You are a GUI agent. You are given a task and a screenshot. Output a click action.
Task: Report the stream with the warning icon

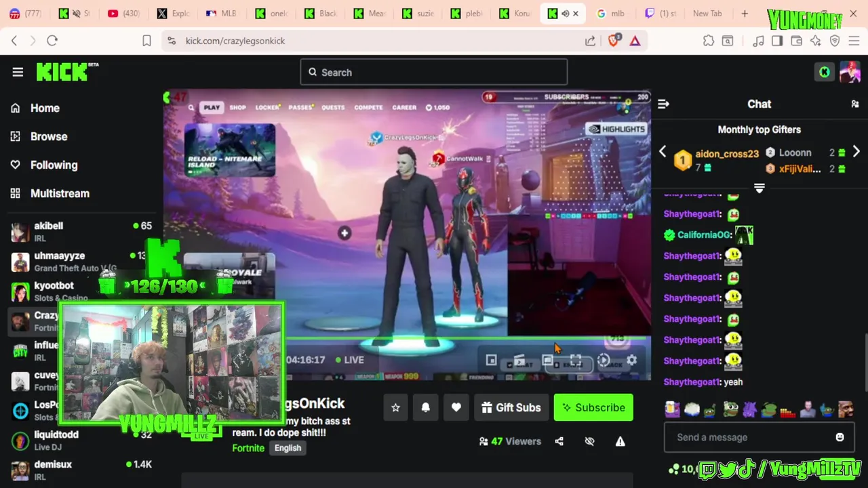[x=620, y=441]
